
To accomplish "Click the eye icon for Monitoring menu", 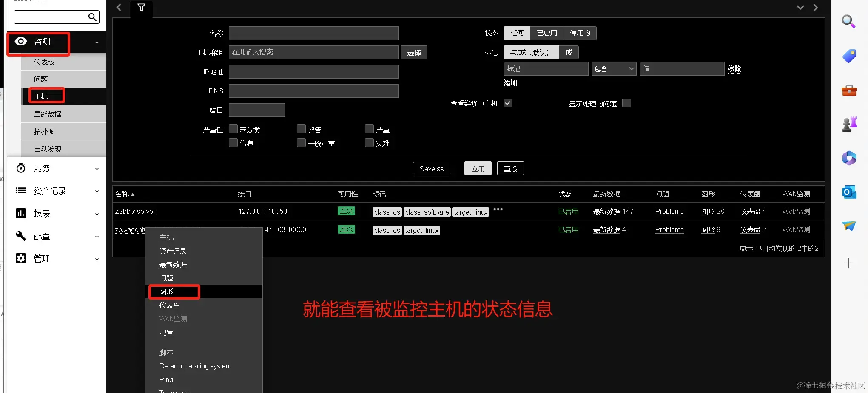I will (x=21, y=41).
